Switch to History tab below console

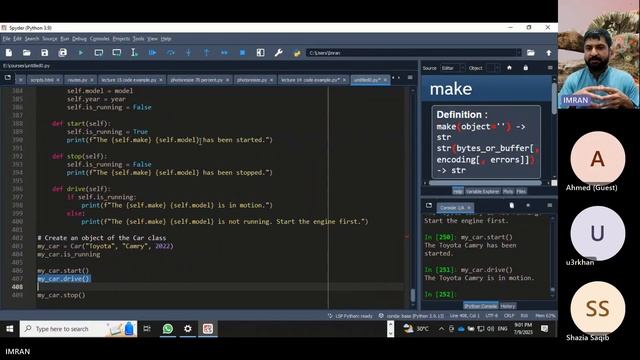pyautogui.click(x=508, y=306)
